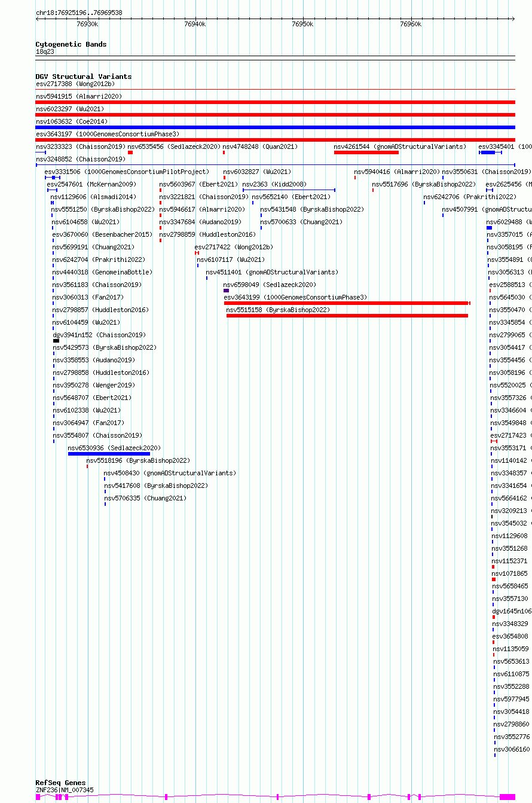Click the nsv3060313 (Fan2017) label
532x803 pixels.
coord(88,297)
